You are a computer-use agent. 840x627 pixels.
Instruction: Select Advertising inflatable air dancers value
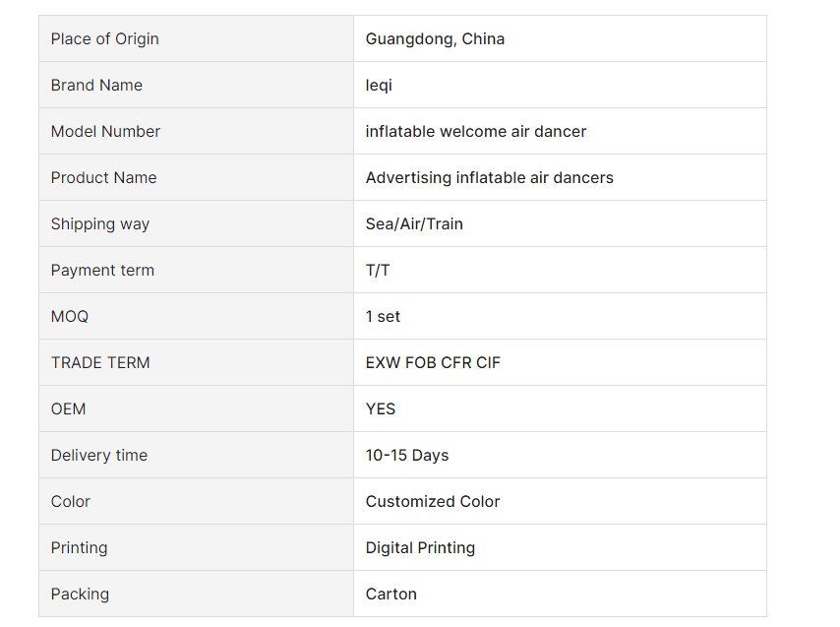click(489, 177)
